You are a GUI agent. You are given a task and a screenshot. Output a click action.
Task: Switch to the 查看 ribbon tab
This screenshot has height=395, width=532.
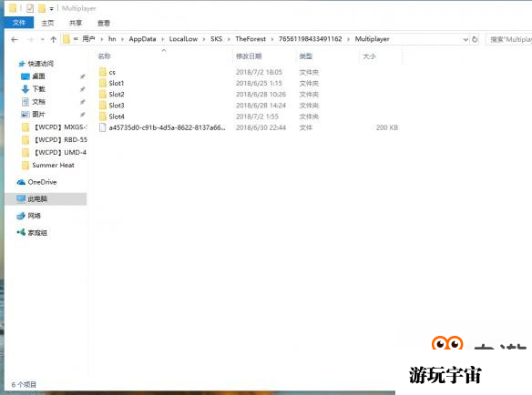pyautogui.click(x=104, y=23)
